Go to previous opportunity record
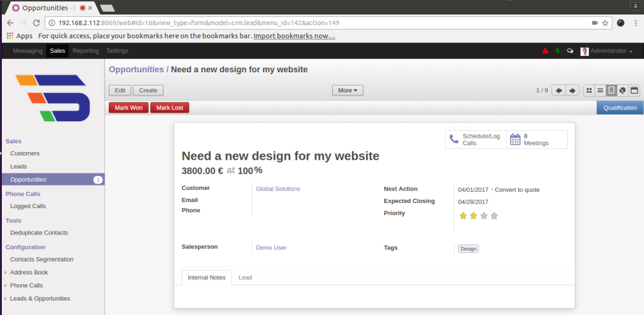This screenshot has width=644, height=315. 559,91
